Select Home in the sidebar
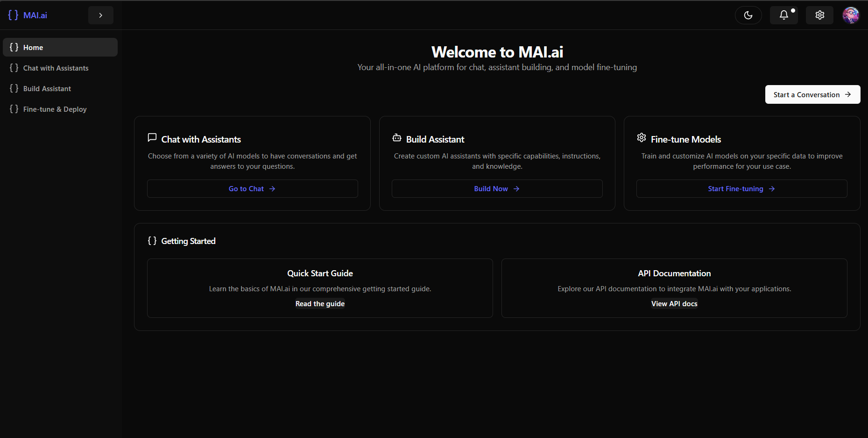 coord(60,47)
